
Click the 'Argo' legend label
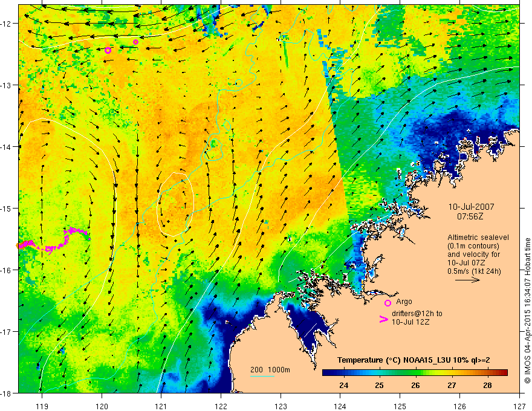tap(404, 302)
